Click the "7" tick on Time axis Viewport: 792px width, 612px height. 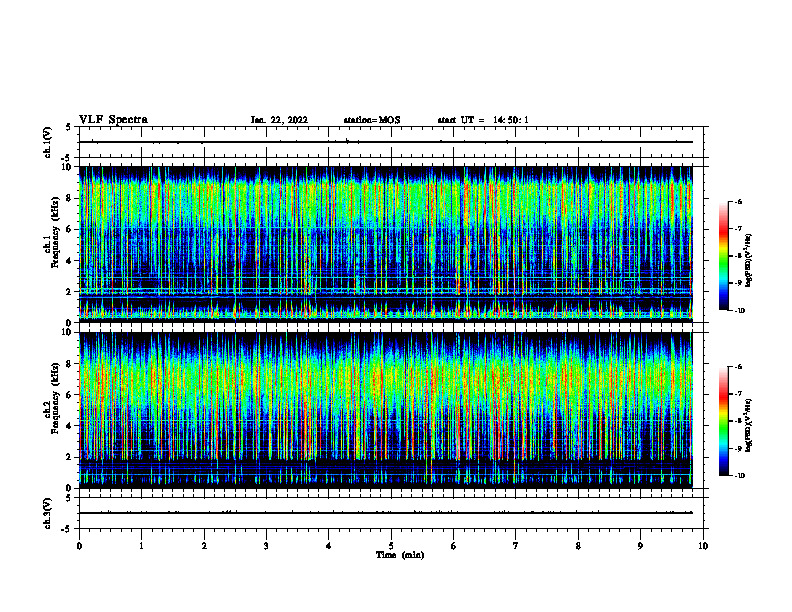tap(516, 546)
